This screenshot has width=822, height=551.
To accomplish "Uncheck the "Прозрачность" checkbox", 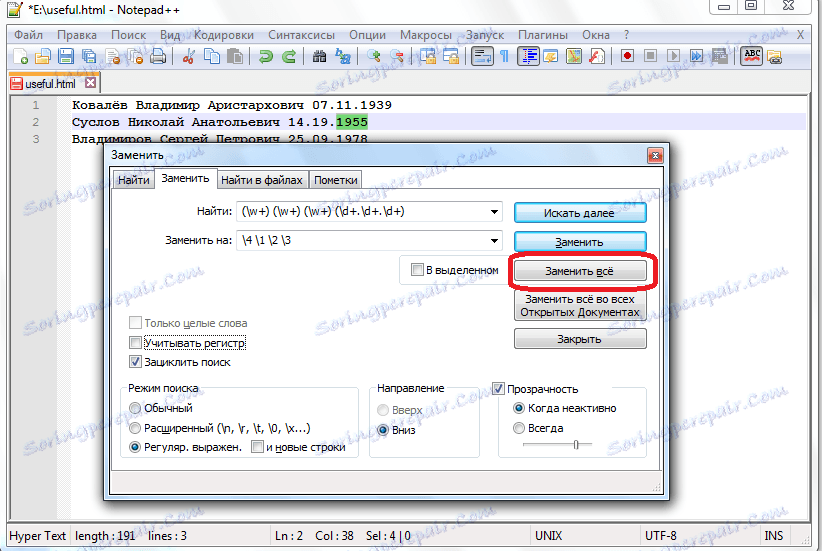I will (499, 389).
